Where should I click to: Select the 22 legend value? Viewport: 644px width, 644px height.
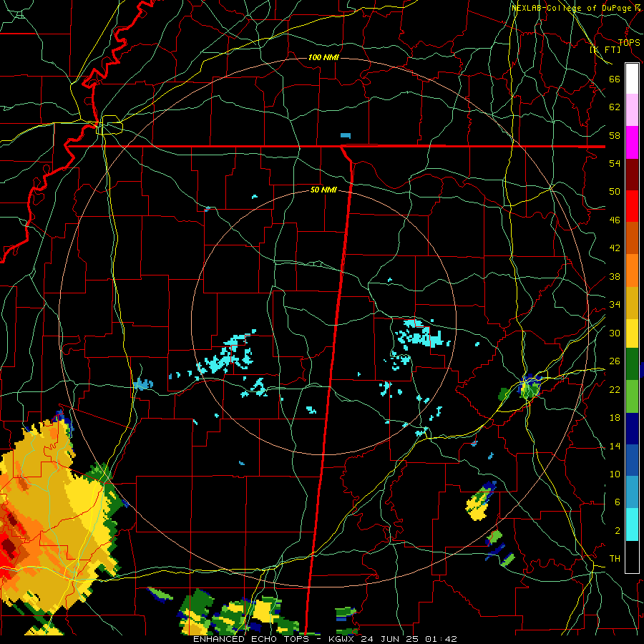point(615,389)
